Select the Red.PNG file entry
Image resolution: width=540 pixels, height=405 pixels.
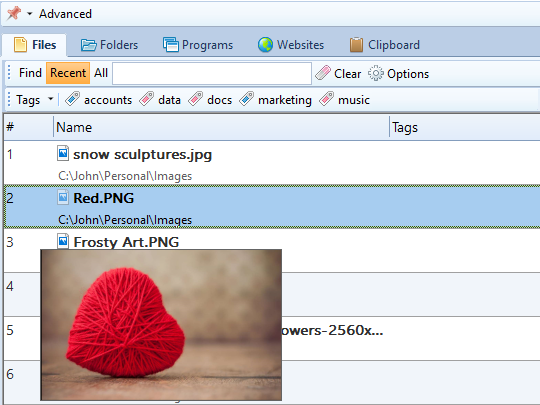tap(272, 207)
